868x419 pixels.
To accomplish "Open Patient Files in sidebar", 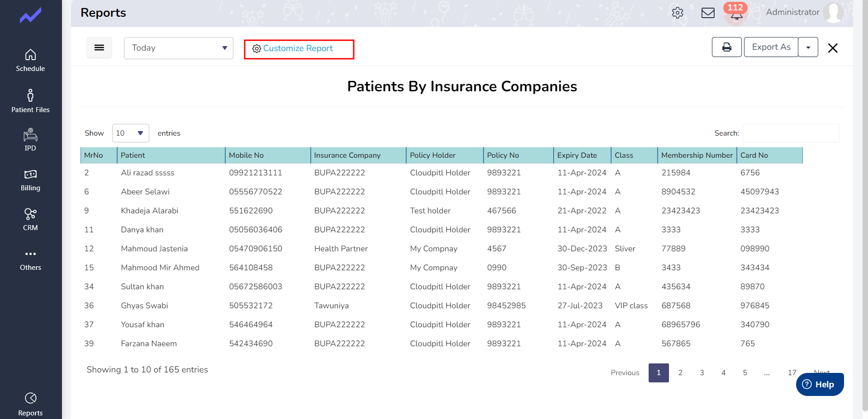I will (x=30, y=101).
